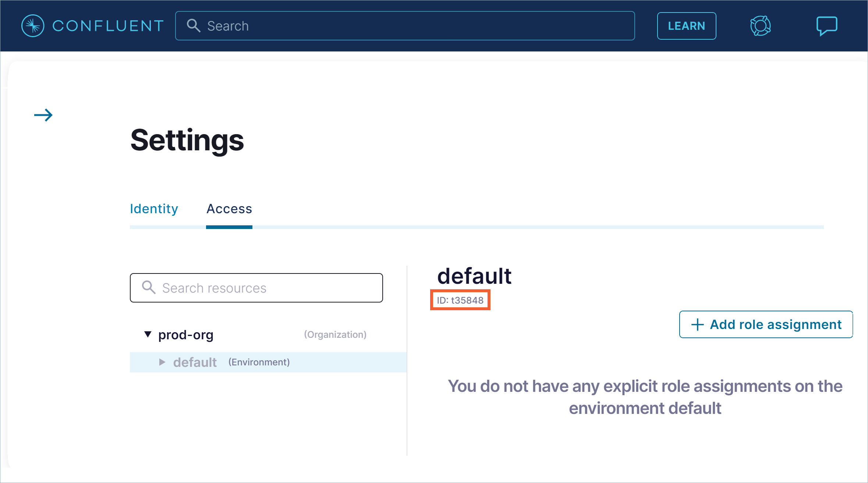Screen dimensions: 868x483
Task: Click into the top navigation Search field
Action: [x=405, y=25]
